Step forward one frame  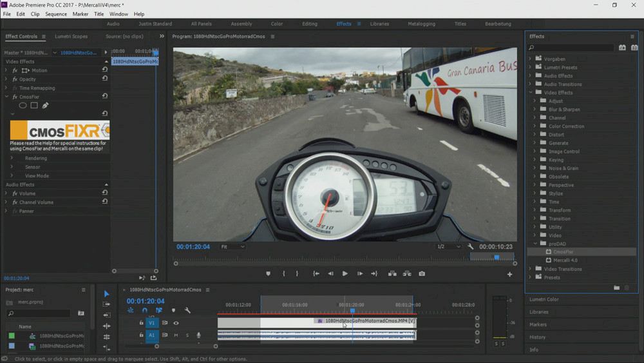[360, 273]
